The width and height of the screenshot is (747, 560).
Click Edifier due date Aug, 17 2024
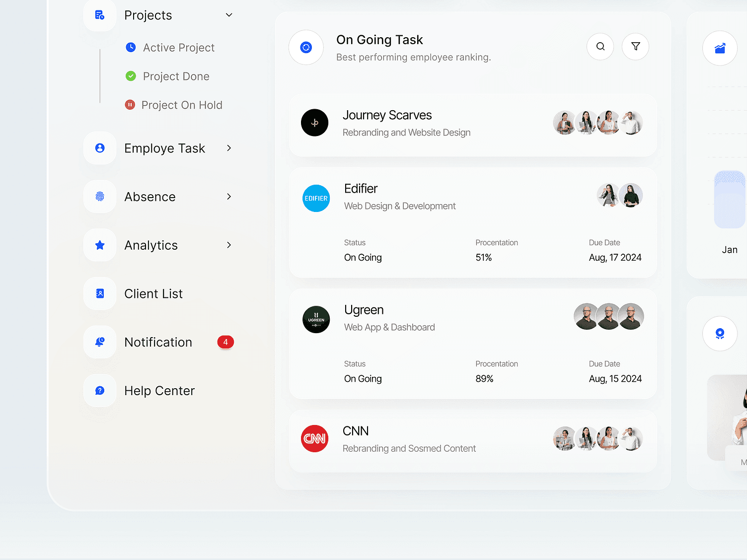click(x=615, y=258)
